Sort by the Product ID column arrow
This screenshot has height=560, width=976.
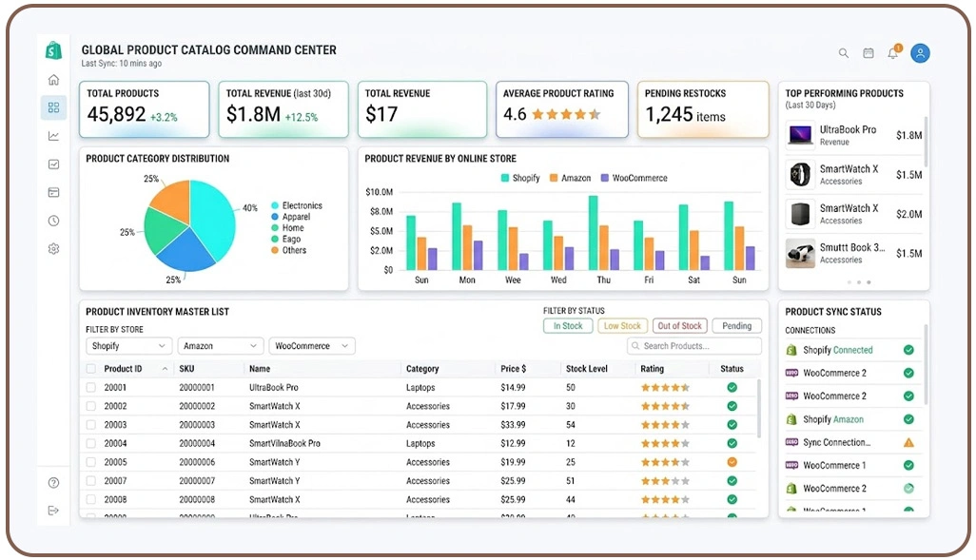pos(165,369)
